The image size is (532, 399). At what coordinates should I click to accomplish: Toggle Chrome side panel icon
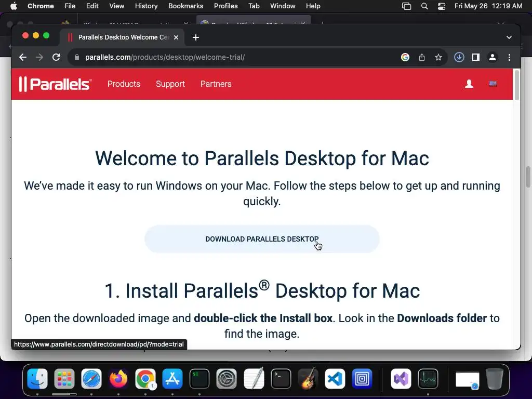[476, 57]
